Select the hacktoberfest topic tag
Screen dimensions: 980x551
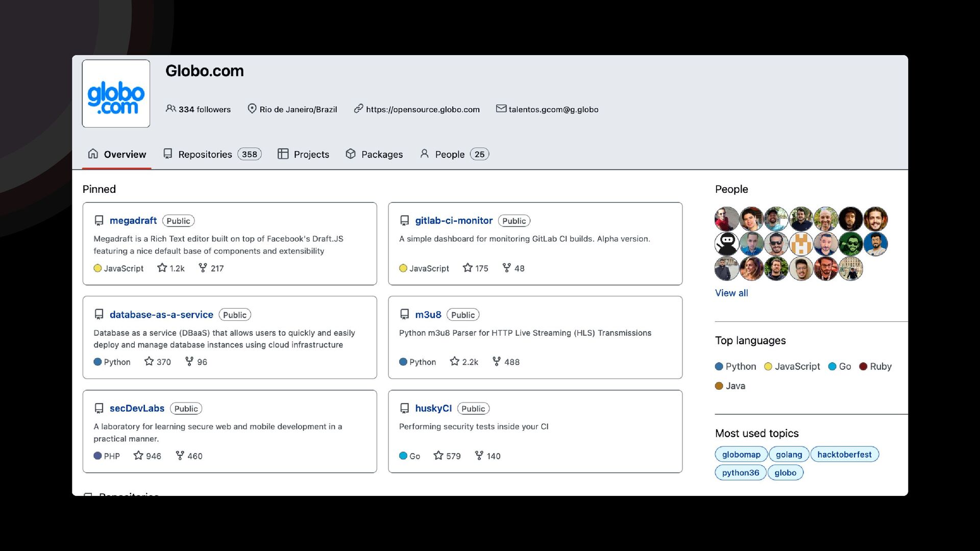point(844,454)
